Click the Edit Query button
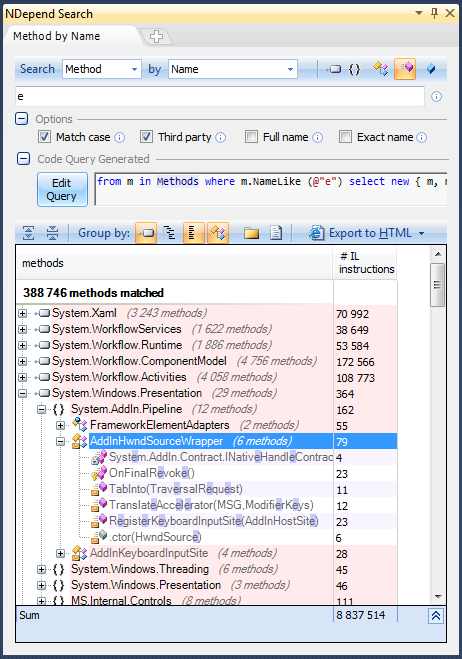The width and height of the screenshot is (462, 659). (62, 190)
